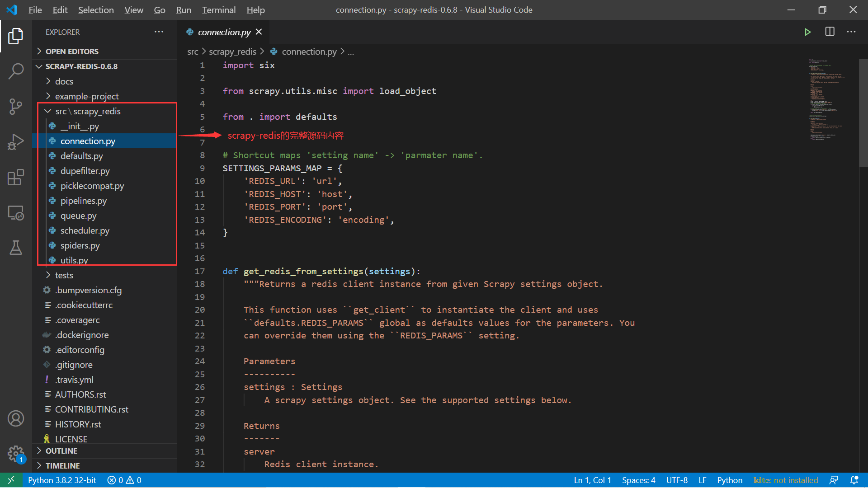Collapse the SCRAPY-REDIS-0.6.8 root folder
868x488 pixels.
pos(104,66)
